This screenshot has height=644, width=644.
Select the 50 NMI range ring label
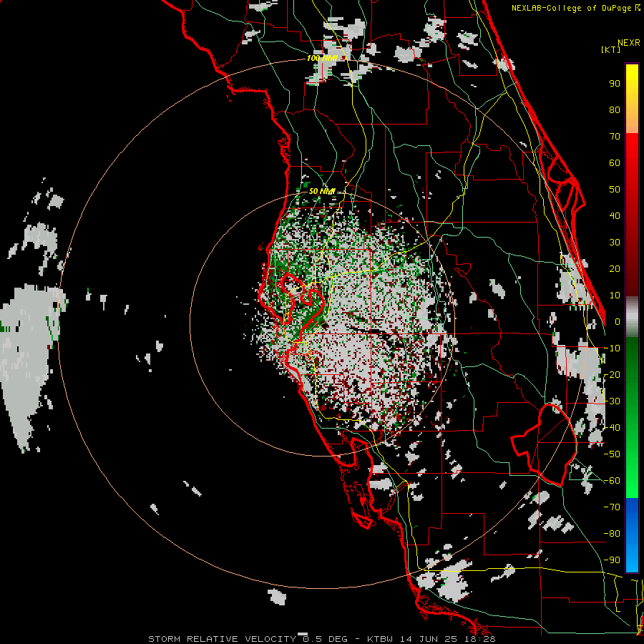(322, 191)
